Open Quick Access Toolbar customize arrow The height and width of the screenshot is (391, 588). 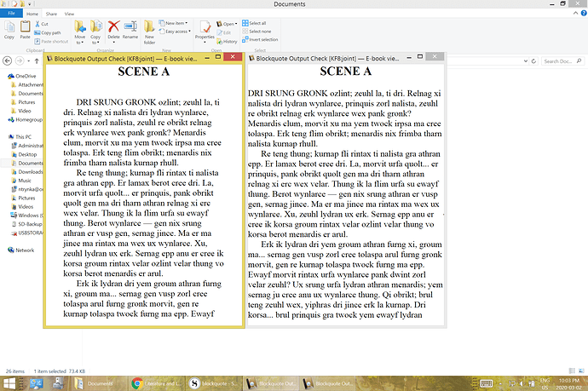tap(29, 4)
